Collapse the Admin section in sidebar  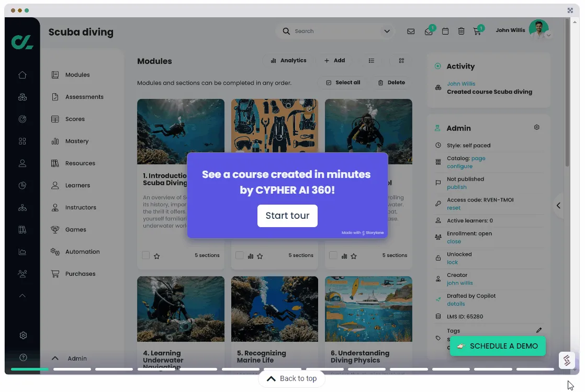click(x=55, y=358)
